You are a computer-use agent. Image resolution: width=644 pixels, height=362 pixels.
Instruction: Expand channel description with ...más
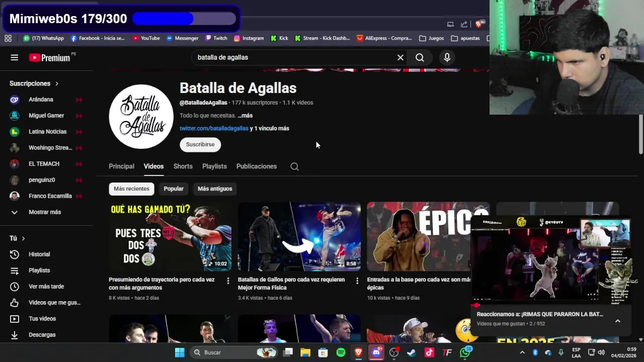click(245, 116)
